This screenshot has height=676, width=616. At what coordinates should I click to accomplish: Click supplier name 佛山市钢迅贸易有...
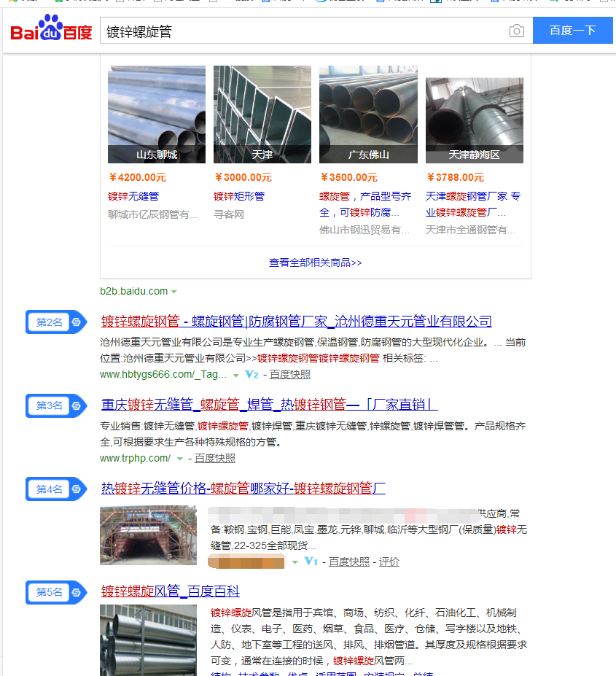click(x=364, y=230)
